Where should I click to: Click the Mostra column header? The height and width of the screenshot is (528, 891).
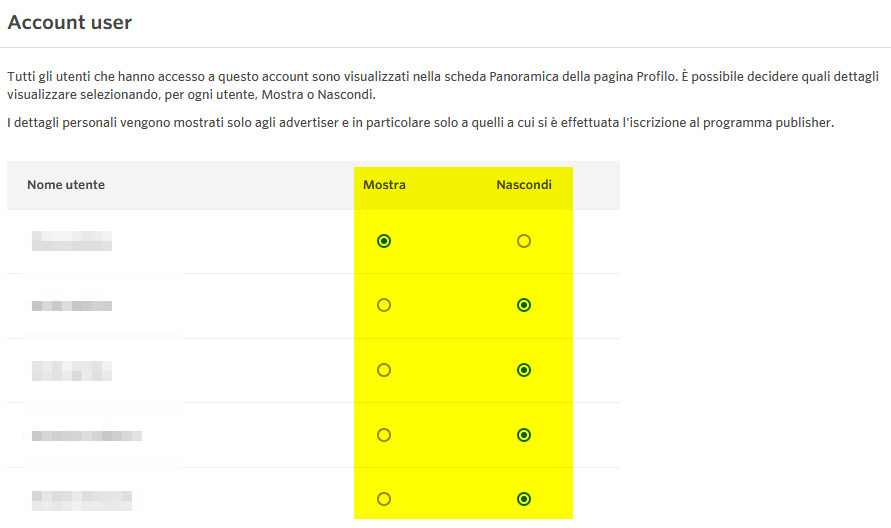coord(384,185)
